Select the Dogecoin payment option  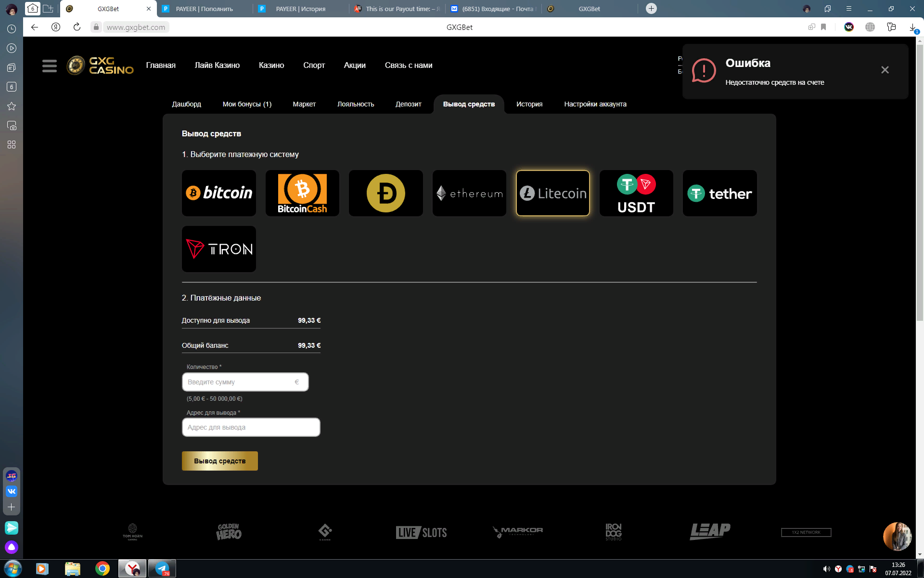(x=385, y=193)
